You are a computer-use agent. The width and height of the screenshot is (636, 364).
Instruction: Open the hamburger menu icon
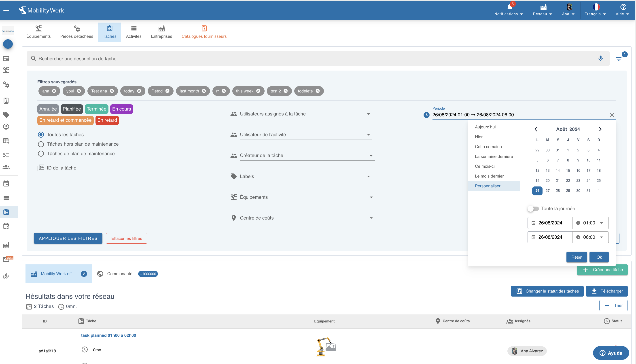(6, 10)
